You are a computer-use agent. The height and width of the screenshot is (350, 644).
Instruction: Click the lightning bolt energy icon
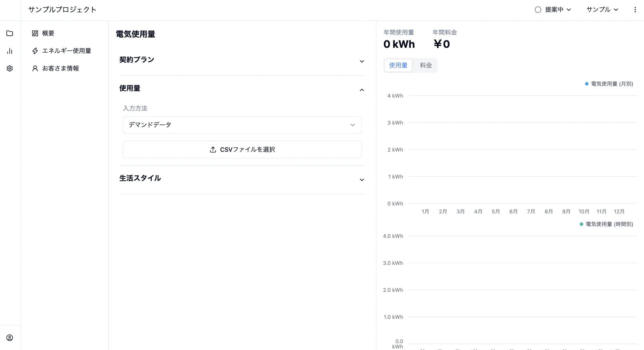(x=35, y=51)
